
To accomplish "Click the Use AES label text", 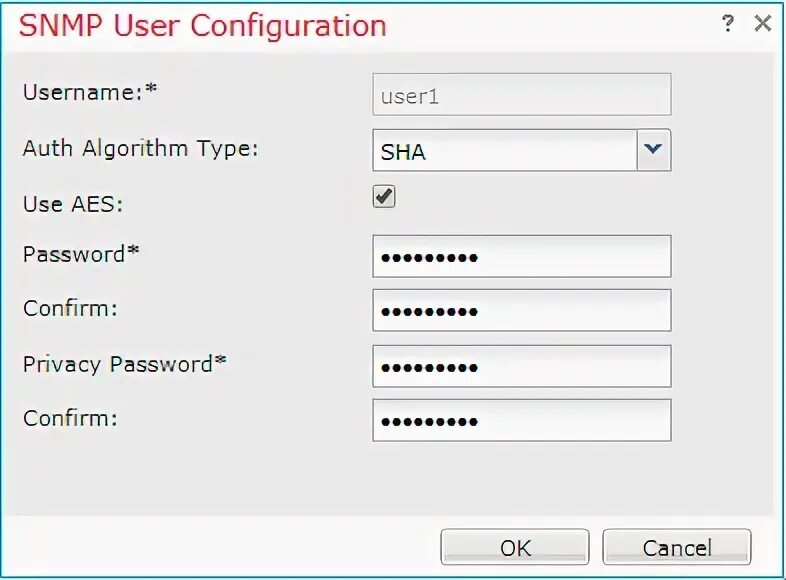I will [72, 204].
